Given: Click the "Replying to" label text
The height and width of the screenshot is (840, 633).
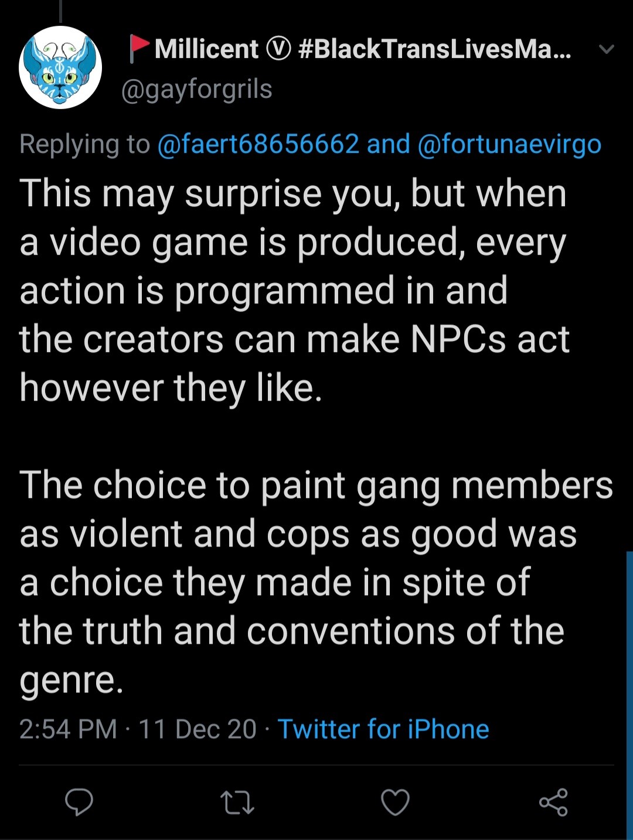Looking at the screenshot, I should coord(84,144).
